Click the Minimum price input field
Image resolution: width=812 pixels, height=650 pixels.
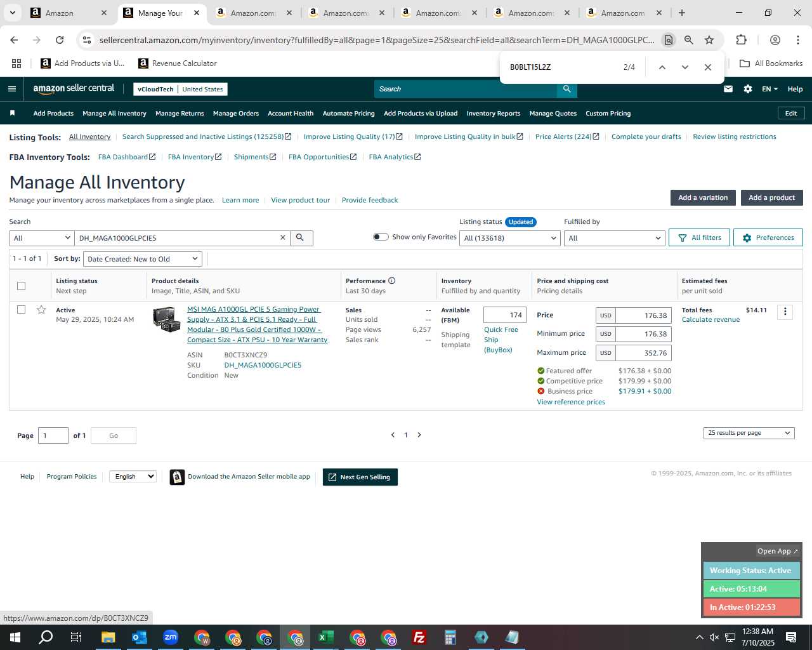click(643, 334)
